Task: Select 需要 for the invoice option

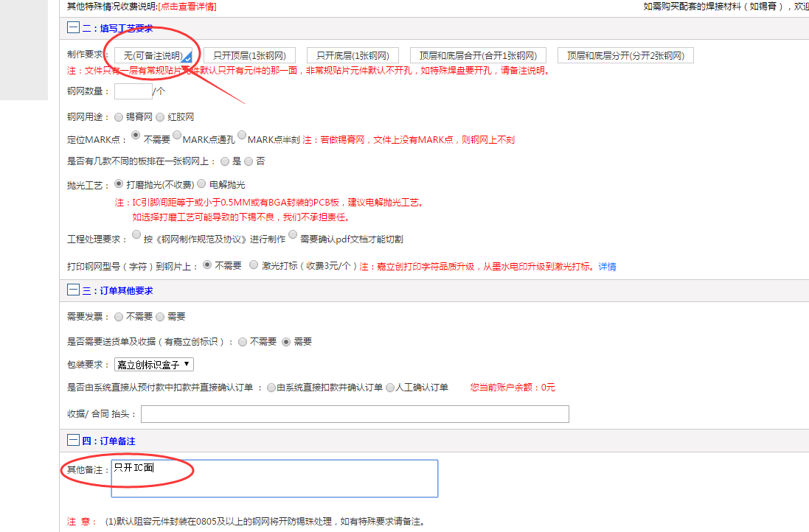Action: pyautogui.click(x=161, y=318)
